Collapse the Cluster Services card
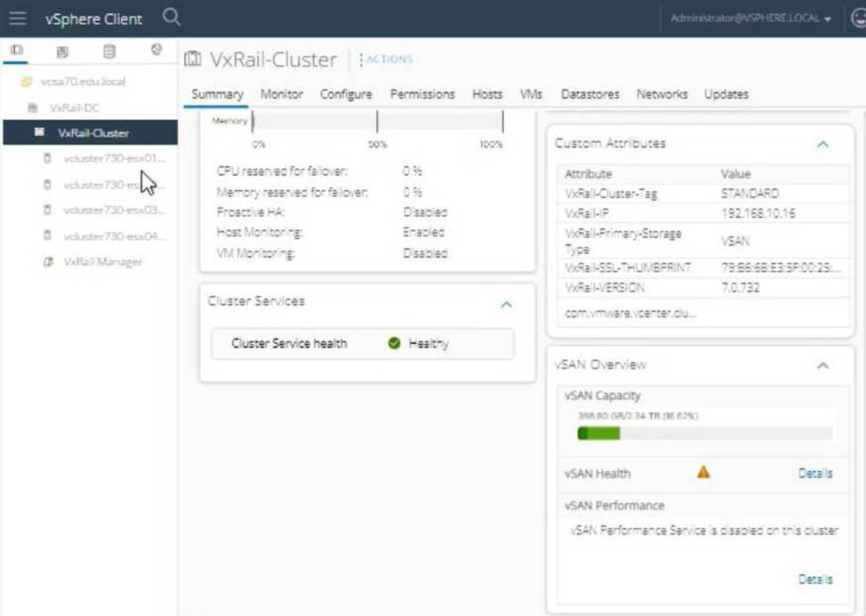 point(506,305)
